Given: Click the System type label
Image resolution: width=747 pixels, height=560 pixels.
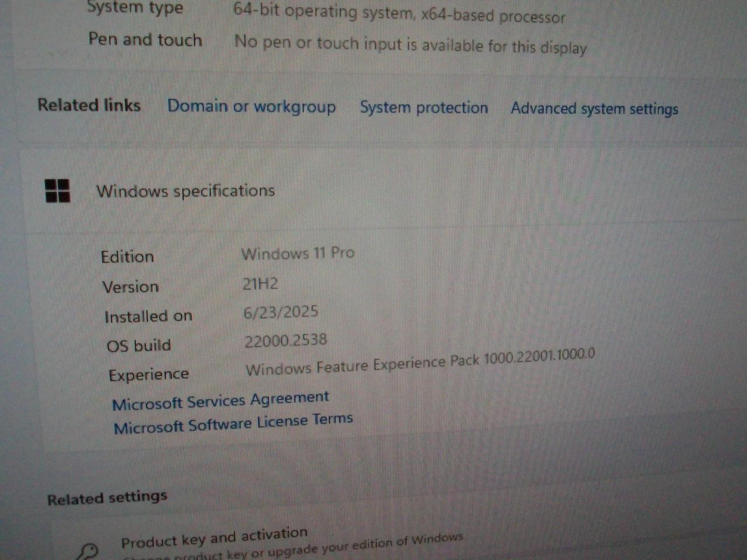Looking at the screenshot, I should coord(135,8).
